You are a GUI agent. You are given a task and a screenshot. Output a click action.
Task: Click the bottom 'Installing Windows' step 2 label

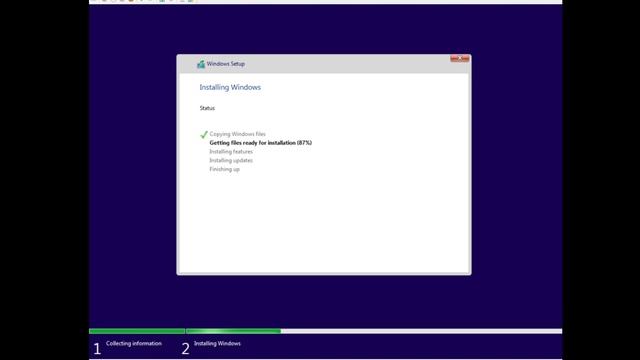pyautogui.click(x=217, y=344)
